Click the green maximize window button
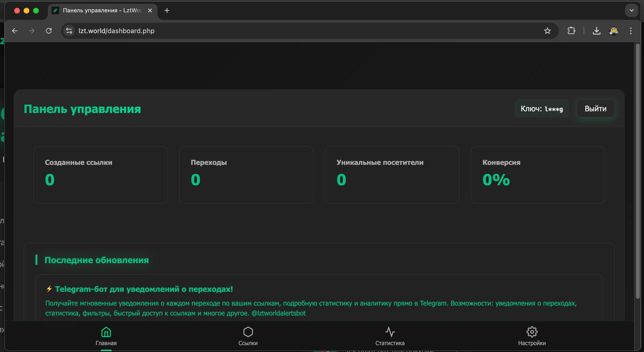The height and width of the screenshot is (352, 644). 36,10
